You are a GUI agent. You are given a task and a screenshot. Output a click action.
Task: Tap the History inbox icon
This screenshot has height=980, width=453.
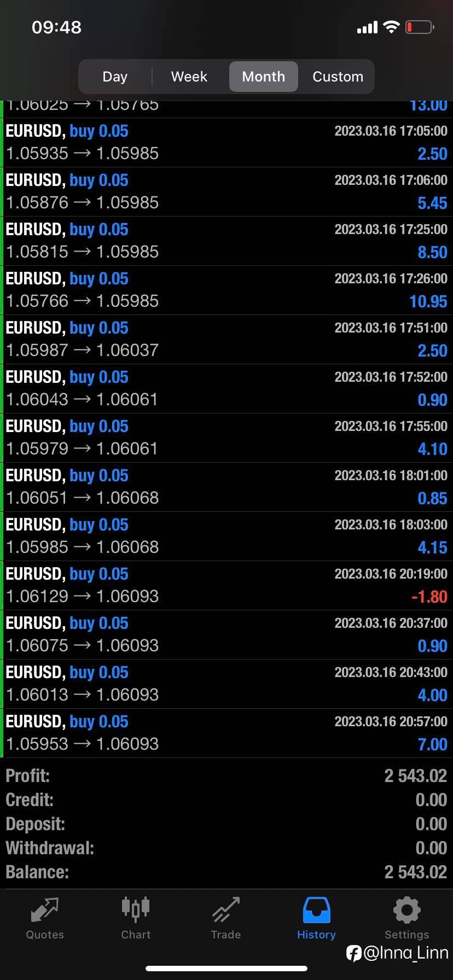click(316, 910)
